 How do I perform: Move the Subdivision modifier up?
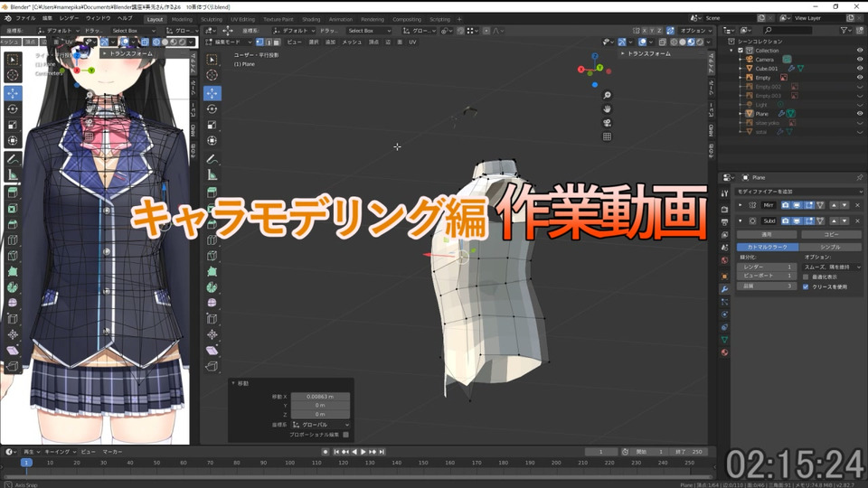tap(835, 221)
